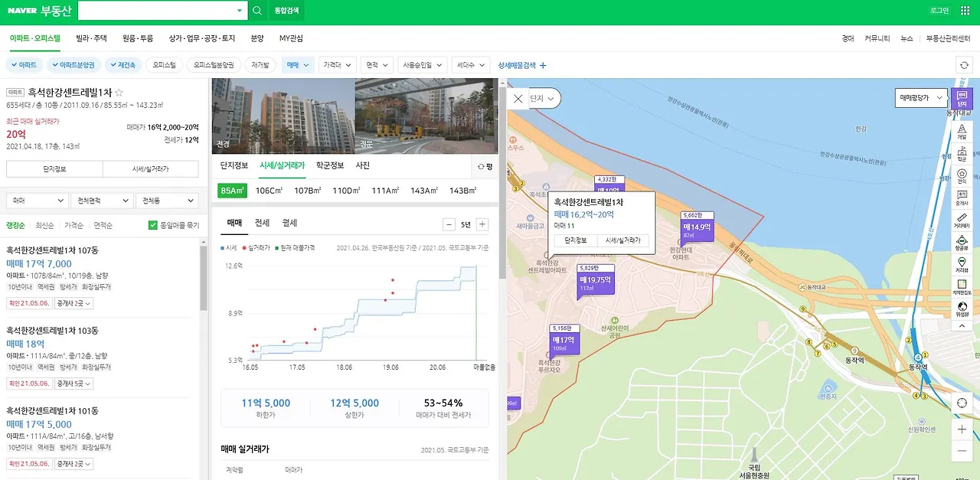Decrease chart period with minus button
This screenshot has height=480, width=980.
[449, 224]
